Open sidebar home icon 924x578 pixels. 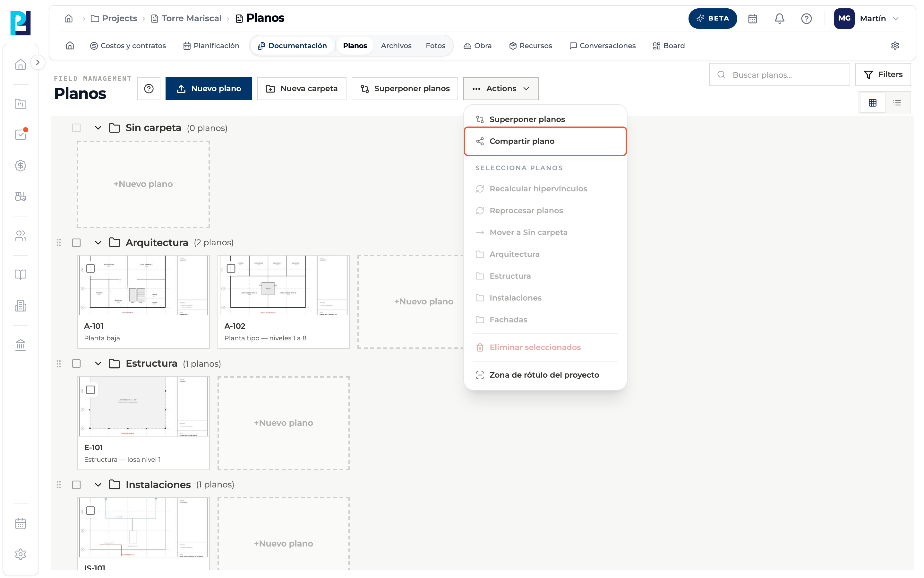[x=20, y=64]
